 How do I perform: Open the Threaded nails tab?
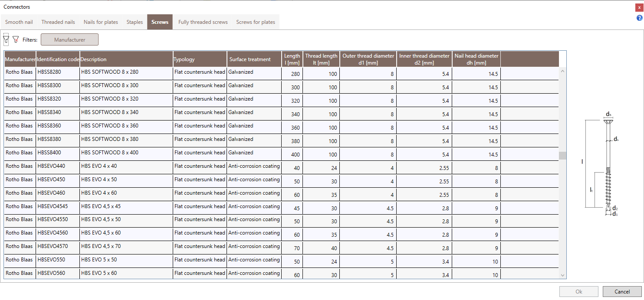(58, 22)
